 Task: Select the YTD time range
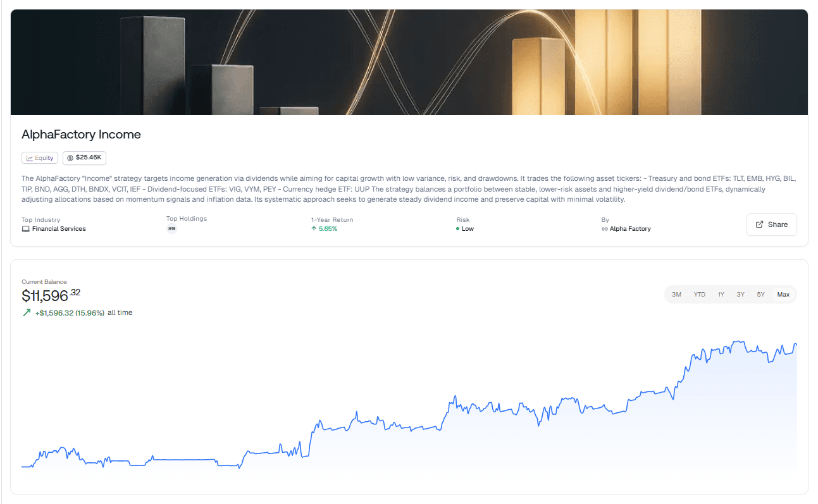tap(699, 295)
